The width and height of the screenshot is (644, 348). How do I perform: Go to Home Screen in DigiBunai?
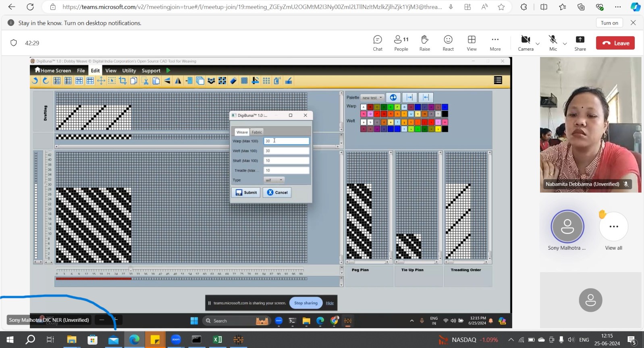(53, 70)
